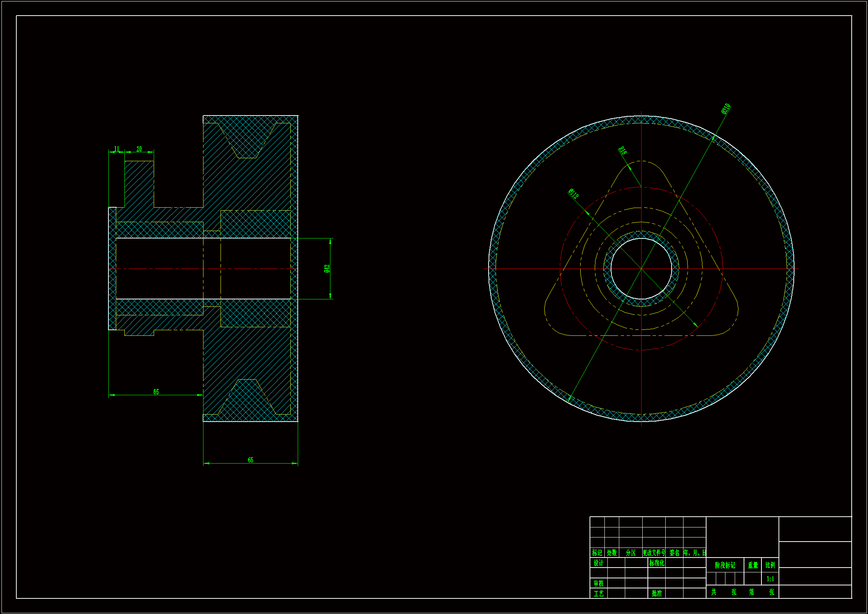Select the 批准 label in title block

(657, 593)
